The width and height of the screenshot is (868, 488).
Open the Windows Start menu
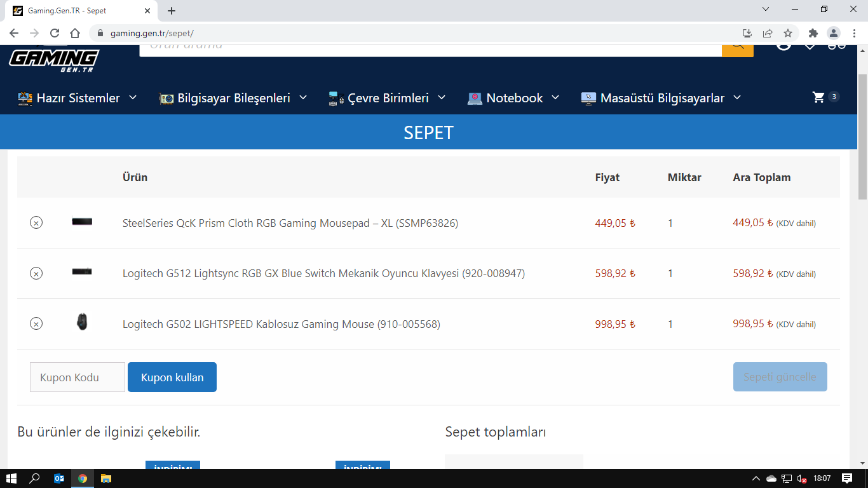pos(11,478)
